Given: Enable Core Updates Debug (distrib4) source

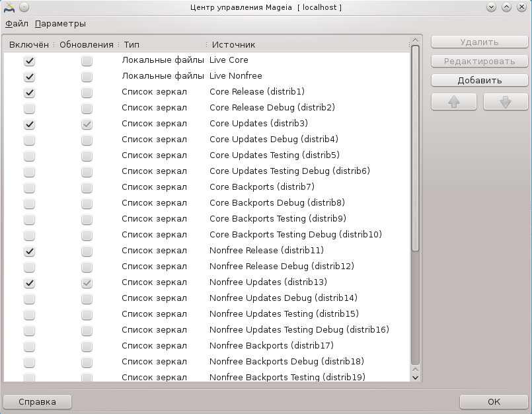Looking at the screenshot, I should pyautogui.click(x=30, y=140).
